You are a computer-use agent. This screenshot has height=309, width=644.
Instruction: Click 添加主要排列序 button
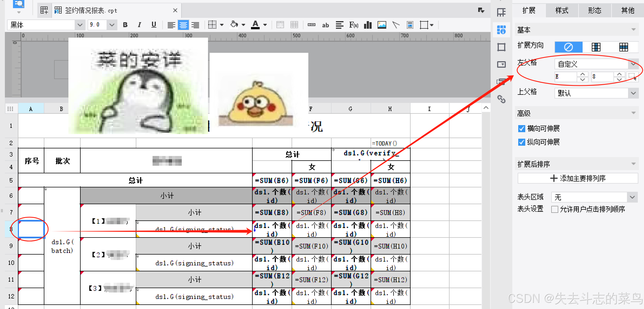(x=578, y=178)
